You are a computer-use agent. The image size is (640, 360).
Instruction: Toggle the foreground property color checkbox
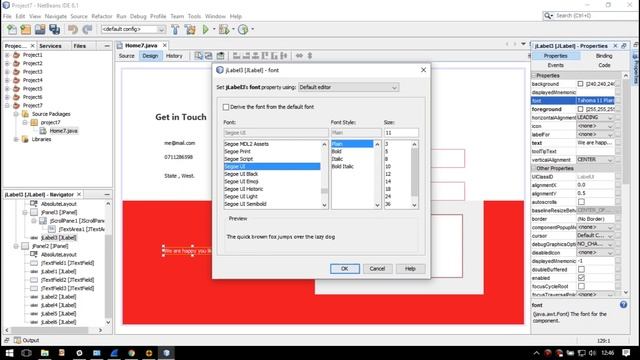pos(580,109)
